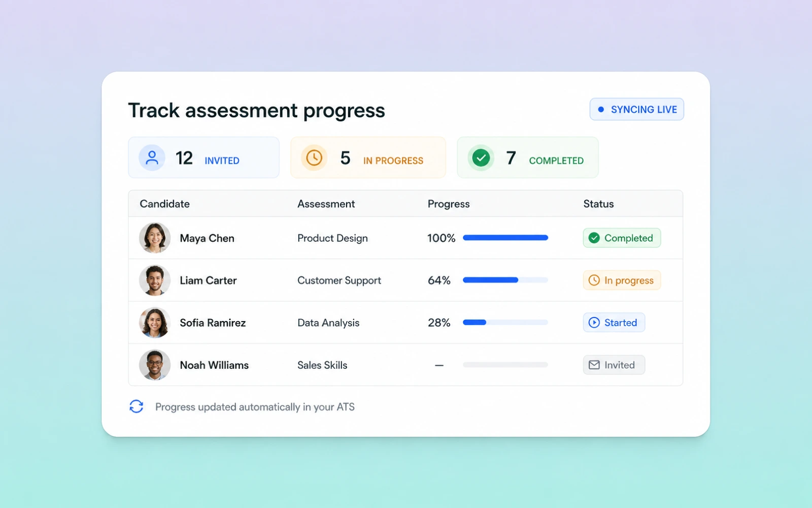812x508 pixels.
Task: Open Noah Williams's avatar photo
Action: (x=155, y=365)
